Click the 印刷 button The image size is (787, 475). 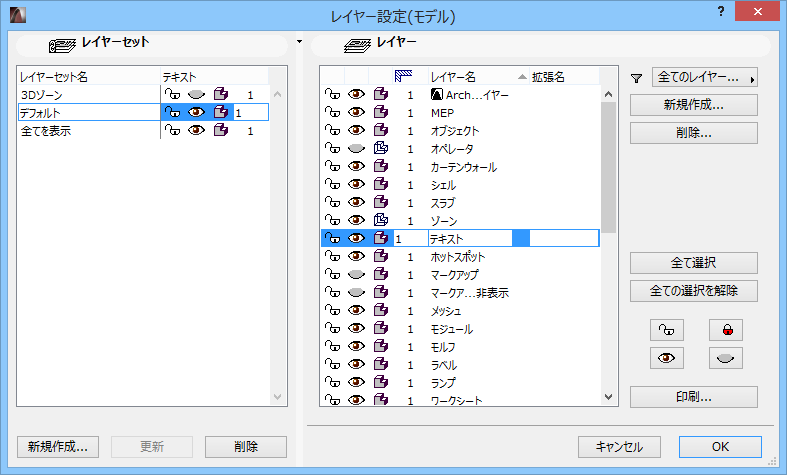(x=694, y=397)
